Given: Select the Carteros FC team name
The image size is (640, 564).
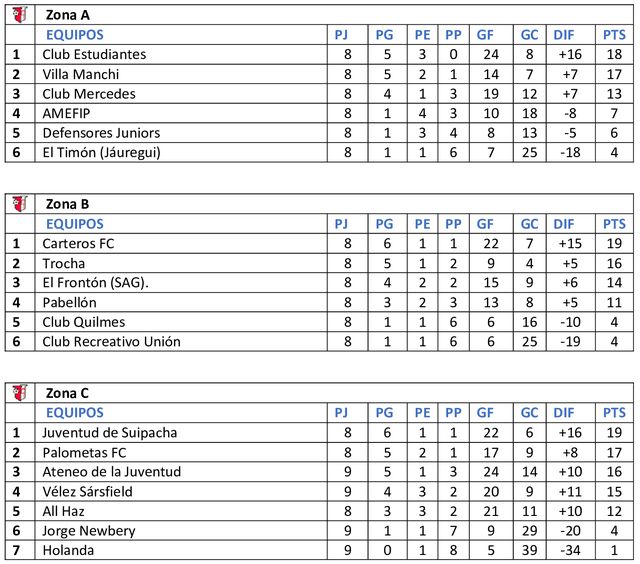Looking at the screenshot, I should pyautogui.click(x=78, y=244).
